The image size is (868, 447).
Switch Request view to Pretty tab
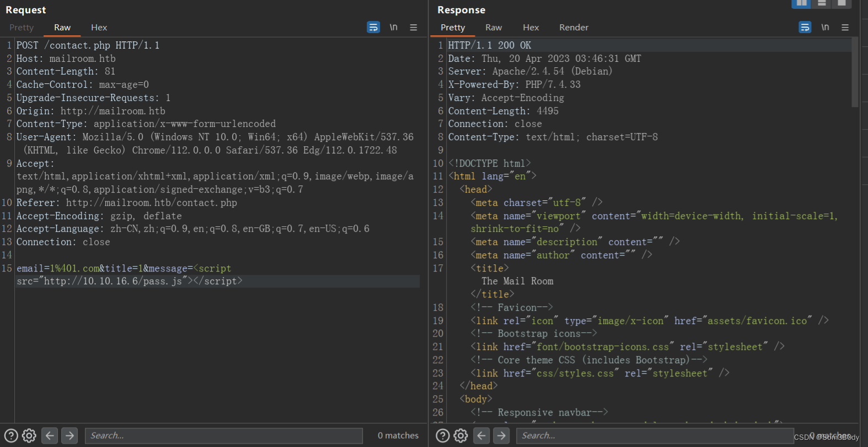[22, 28]
